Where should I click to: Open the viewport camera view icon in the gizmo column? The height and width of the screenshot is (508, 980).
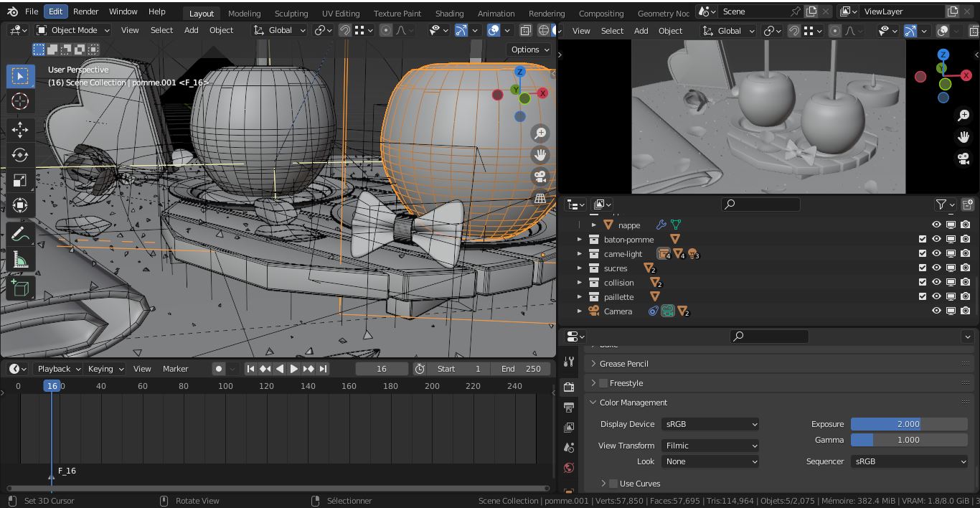(540, 175)
